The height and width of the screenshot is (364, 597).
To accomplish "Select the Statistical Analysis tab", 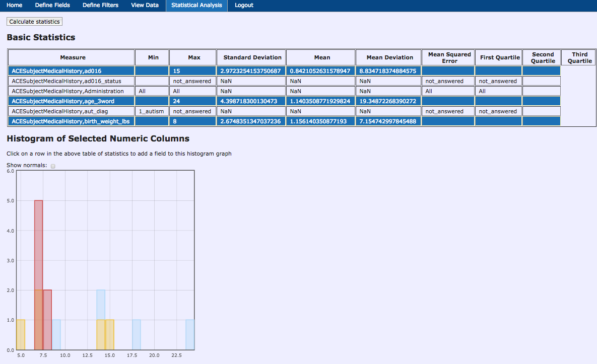I will 196,6.
